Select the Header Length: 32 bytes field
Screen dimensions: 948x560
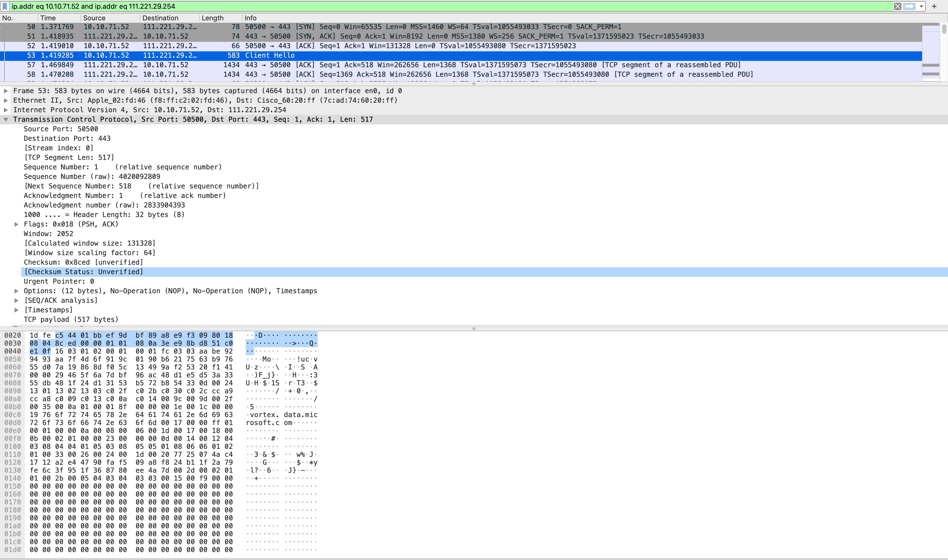(104, 215)
